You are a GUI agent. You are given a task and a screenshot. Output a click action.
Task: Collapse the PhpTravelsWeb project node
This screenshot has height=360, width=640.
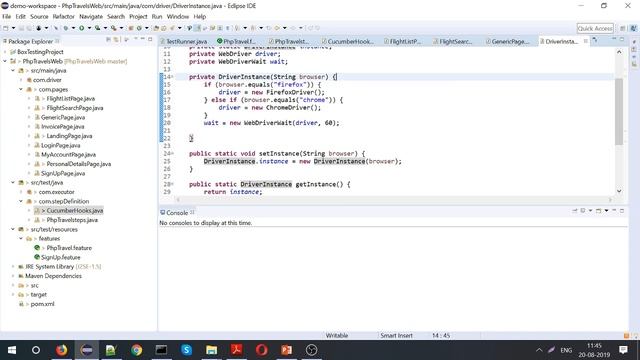(5, 61)
